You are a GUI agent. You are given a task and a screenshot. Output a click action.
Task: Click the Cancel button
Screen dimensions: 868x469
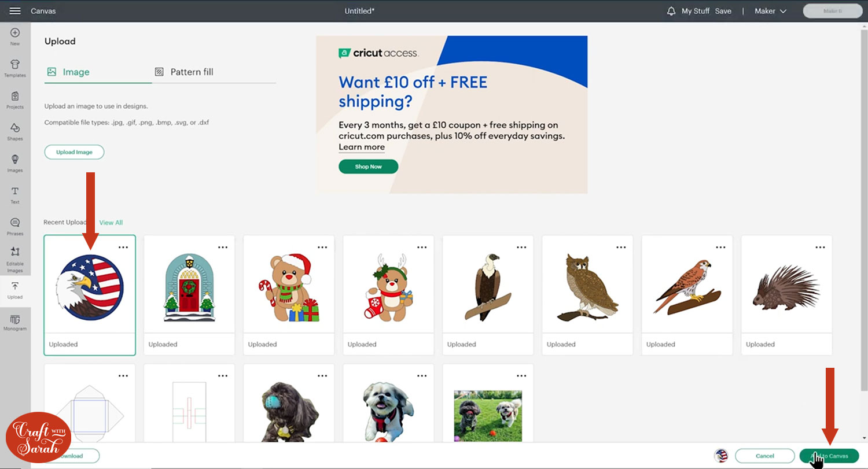click(765, 456)
